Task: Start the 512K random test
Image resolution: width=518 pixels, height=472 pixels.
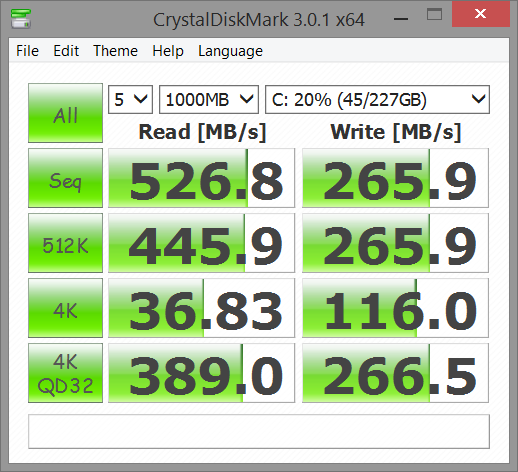Action: pyautogui.click(x=65, y=243)
